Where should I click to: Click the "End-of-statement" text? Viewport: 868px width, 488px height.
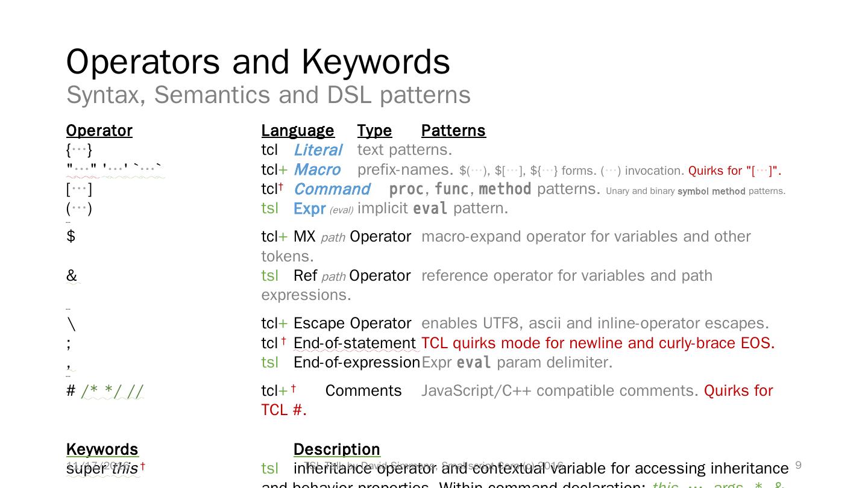coord(354,343)
